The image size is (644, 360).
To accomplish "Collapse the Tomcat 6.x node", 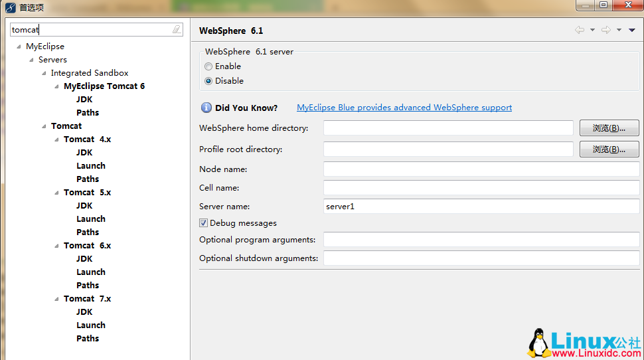I will coord(56,246).
